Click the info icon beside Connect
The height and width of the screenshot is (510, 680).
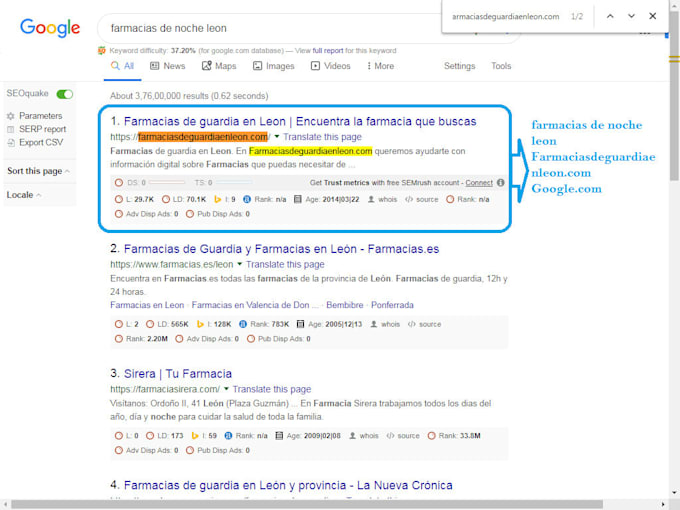[500, 183]
